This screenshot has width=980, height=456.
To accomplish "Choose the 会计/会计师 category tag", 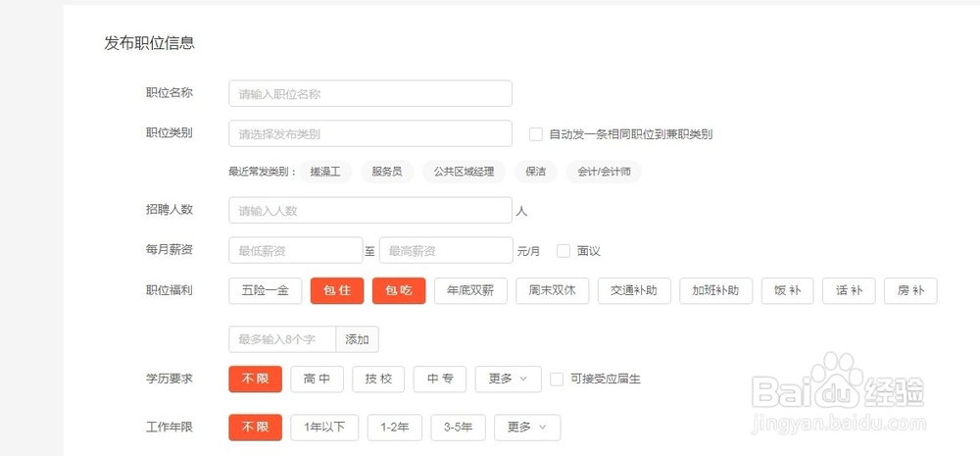I will coord(604,172).
